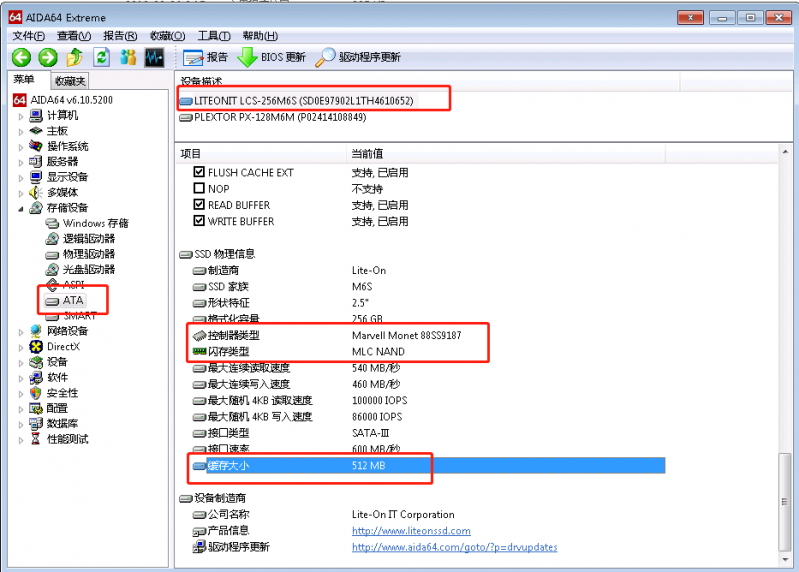
Task: Select the 存储设备 tree node
Action: [x=59, y=208]
